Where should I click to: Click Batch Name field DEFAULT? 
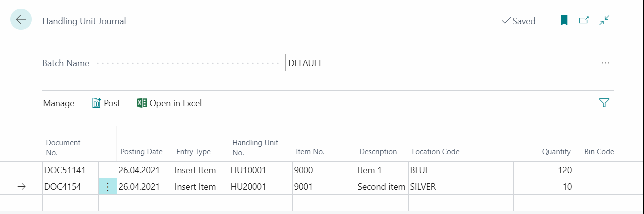coord(440,63)
